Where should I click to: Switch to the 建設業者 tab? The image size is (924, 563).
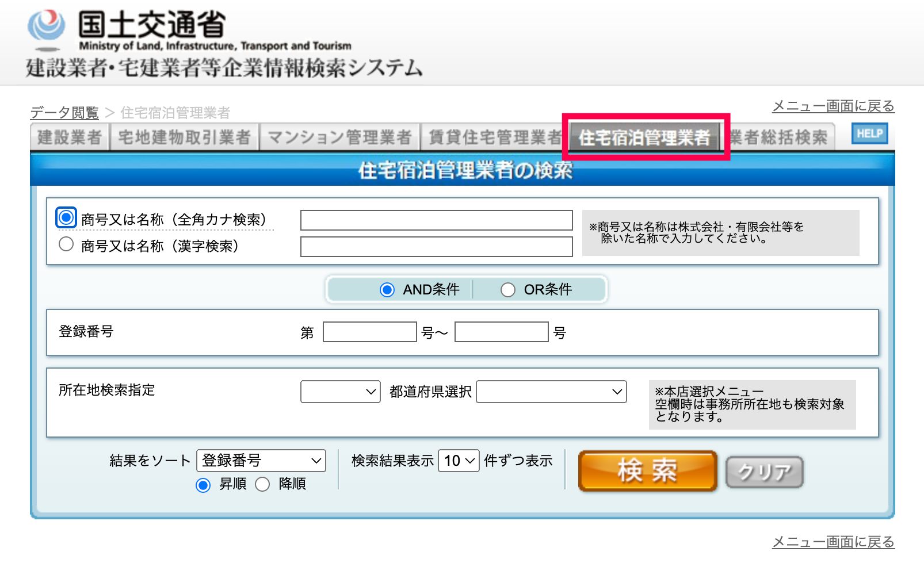(70, 137)
